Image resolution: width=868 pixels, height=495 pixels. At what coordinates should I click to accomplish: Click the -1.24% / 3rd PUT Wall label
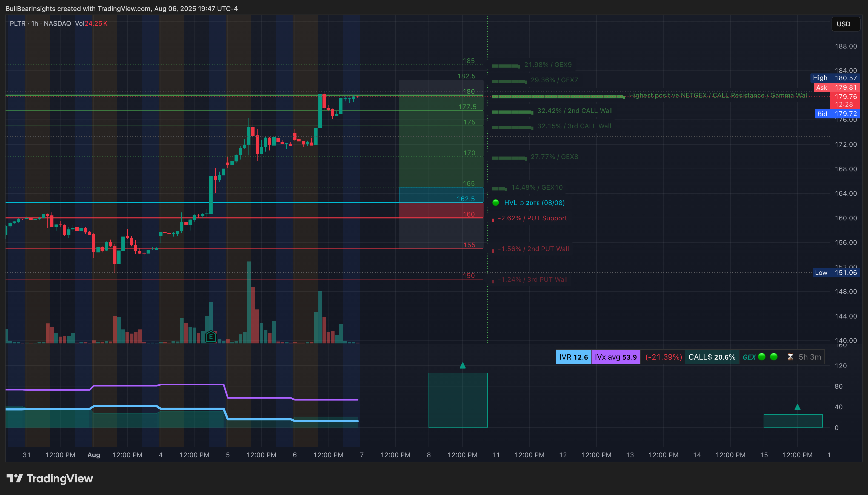[533, 280]
